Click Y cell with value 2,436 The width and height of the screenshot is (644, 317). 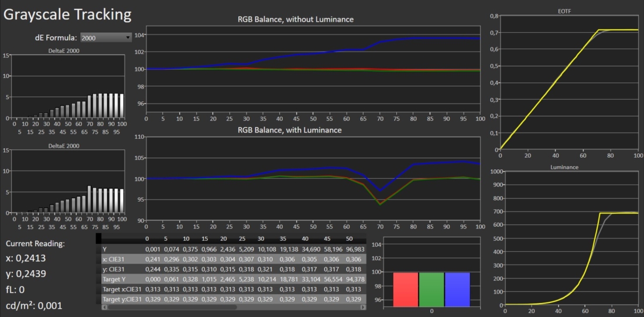pos(229,249)
